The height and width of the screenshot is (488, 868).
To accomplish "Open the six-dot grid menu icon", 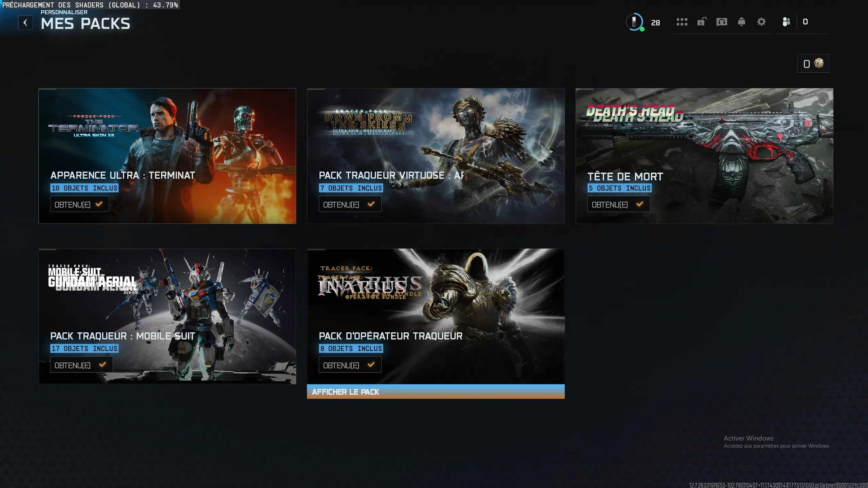I will point(682,22).
